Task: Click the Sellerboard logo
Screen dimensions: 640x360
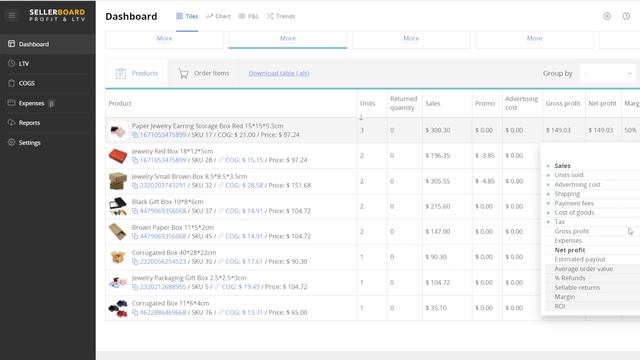Action: click(x=57, y=16)
